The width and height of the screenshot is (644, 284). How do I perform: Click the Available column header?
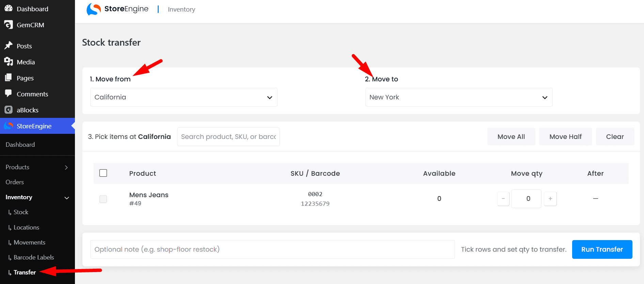point(439,173)
